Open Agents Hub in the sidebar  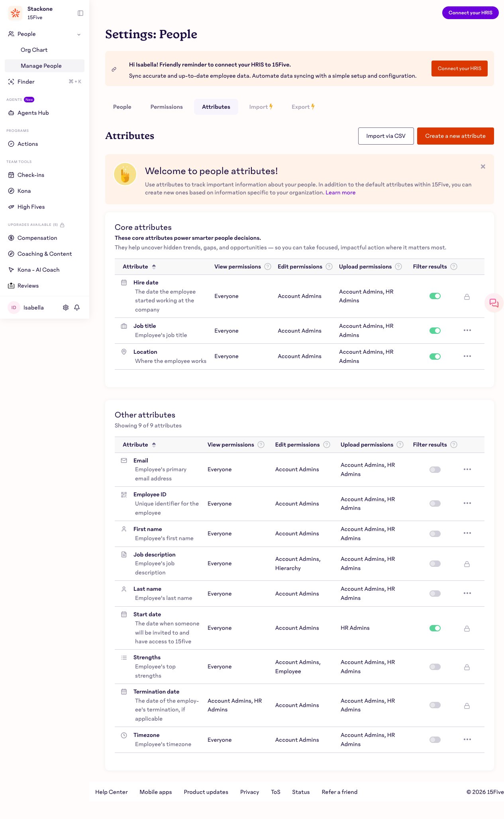45,113
